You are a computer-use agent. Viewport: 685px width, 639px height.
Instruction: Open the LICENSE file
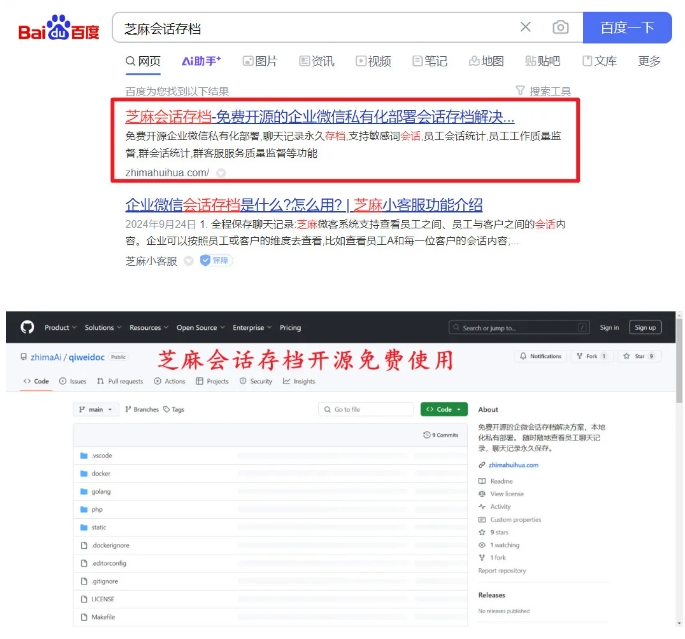(x=103, y=599)
